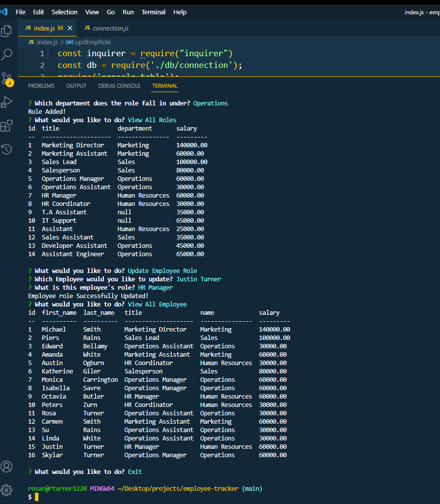Switch to the PROBLEMS panel tab
The height and width of the screenshot is (504, 440).
(x=41, y=86)
